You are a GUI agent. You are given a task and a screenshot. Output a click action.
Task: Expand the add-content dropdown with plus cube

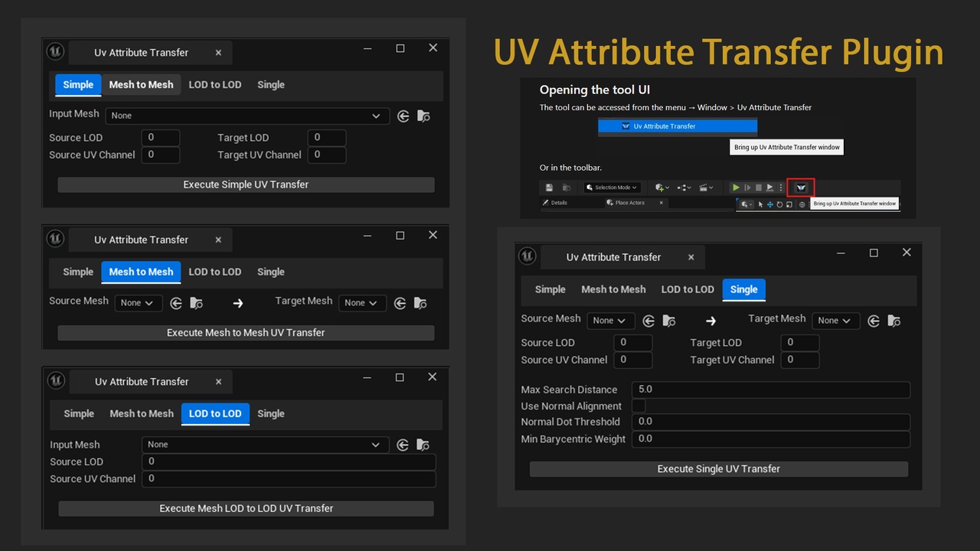pyautogui.click(x=662, y=187)
